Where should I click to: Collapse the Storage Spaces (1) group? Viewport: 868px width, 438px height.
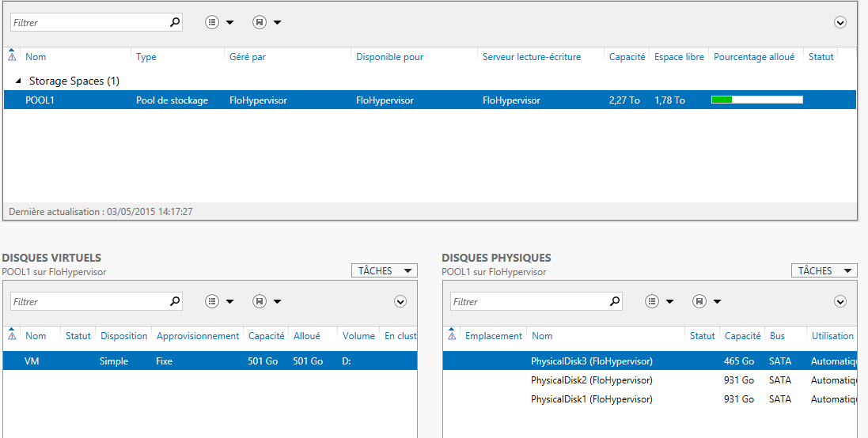(18, 81)
